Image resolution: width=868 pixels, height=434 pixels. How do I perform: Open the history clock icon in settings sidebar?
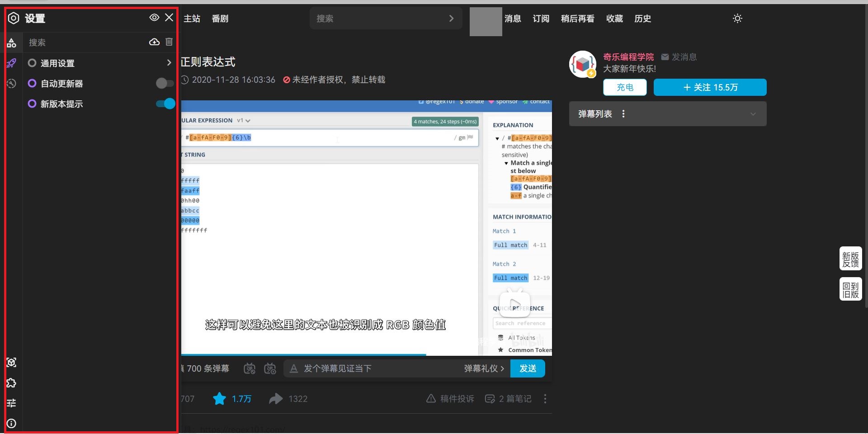click(x=11, y=84)
